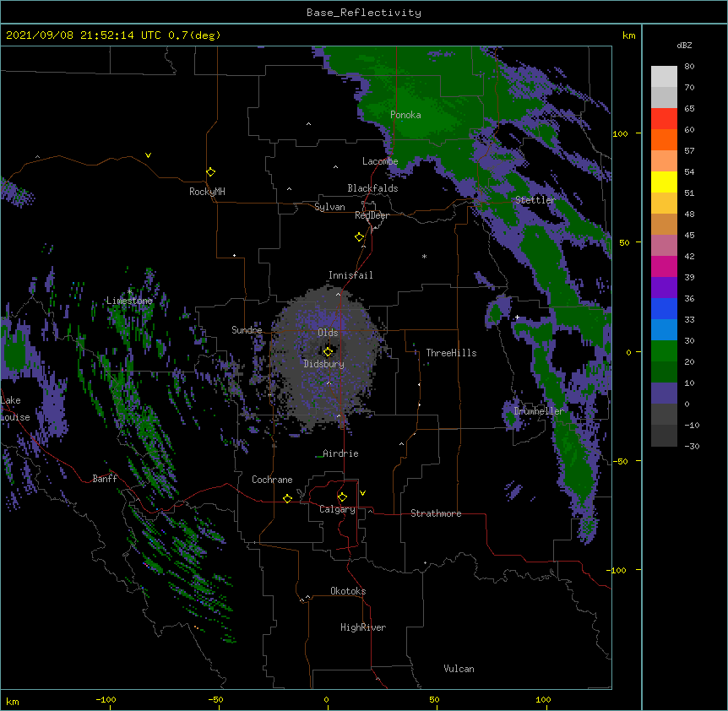Screen dimensions: 728x711
Task: Click the white plus marker west of Drumheller
Action: tap(517, 318)
